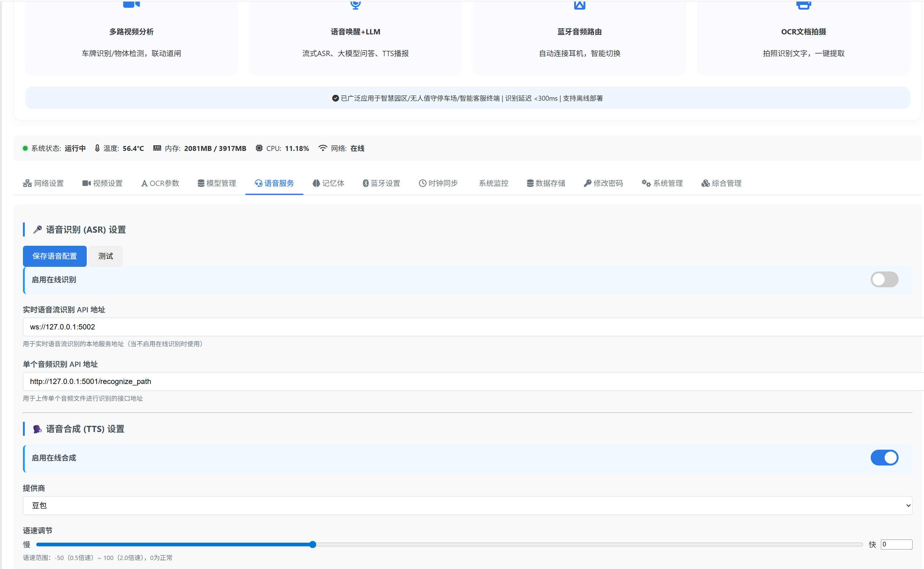Click the key icon for 修改密码

click(587, 183)
